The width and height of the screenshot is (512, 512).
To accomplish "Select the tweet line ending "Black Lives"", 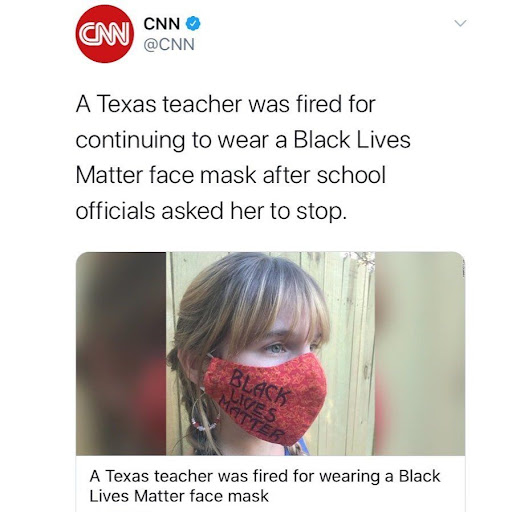I will [243, 140].
